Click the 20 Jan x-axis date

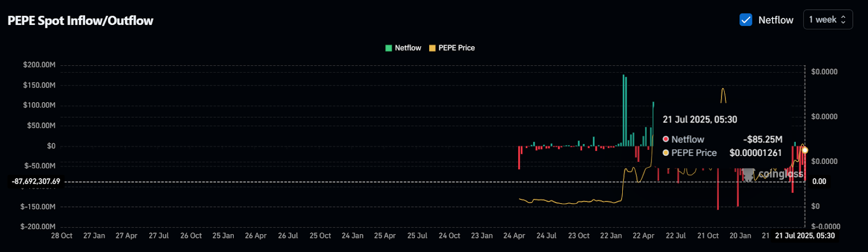(x=741, y=236)
